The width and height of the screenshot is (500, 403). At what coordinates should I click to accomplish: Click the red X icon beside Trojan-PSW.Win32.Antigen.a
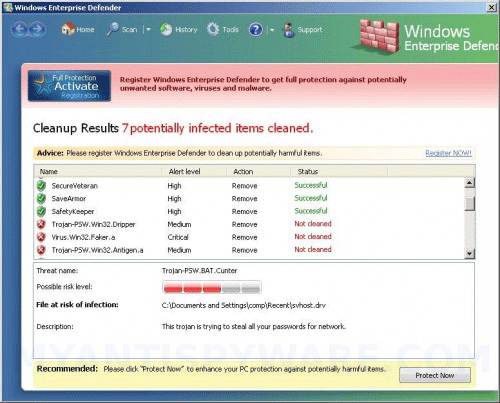click(41, 250)
